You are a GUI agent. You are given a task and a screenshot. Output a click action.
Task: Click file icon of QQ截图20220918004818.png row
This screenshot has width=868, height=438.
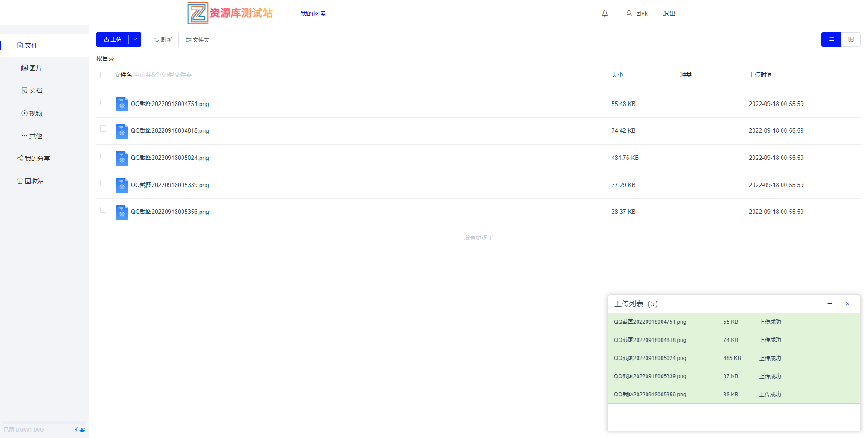[x=122, y=131]
